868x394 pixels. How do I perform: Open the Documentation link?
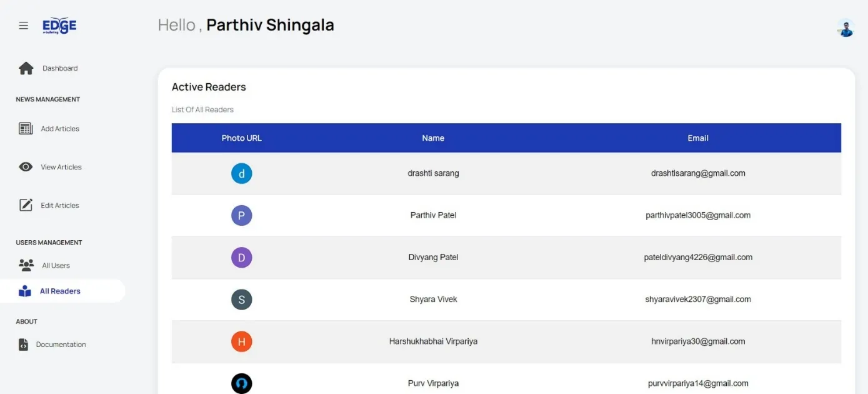pyautogui.click(x=61, y=345)
